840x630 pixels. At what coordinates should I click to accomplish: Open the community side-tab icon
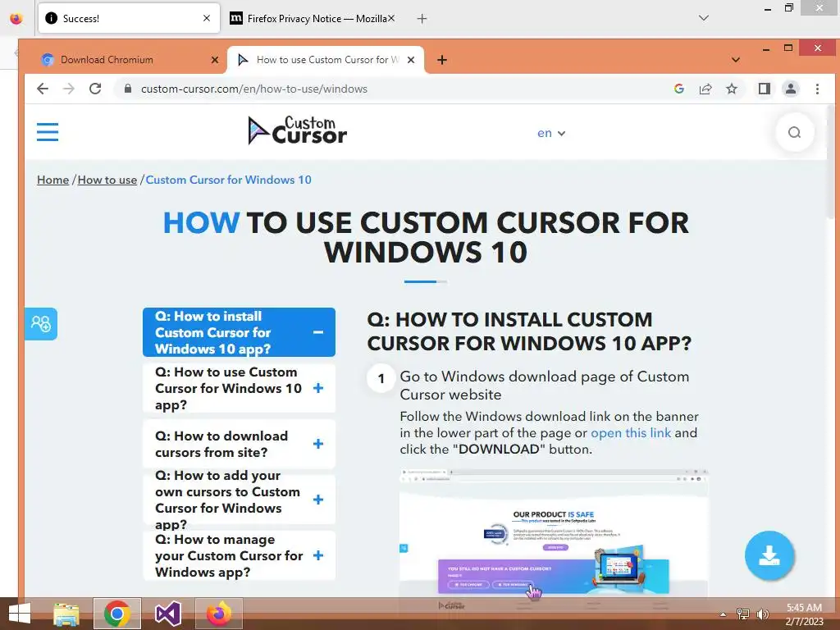point(41,323)
